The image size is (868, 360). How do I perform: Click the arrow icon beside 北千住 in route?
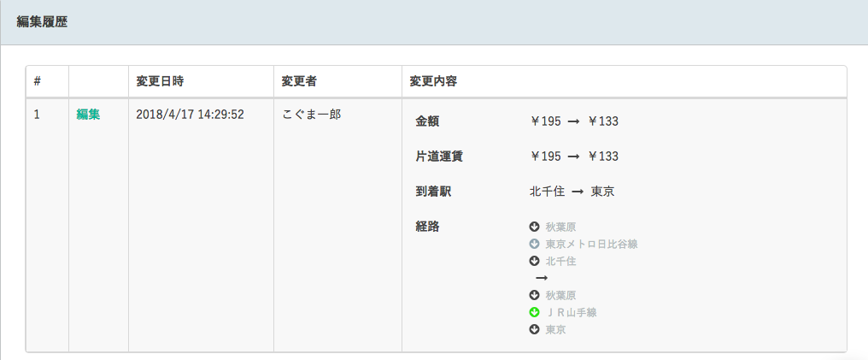(x=534, y=261)
